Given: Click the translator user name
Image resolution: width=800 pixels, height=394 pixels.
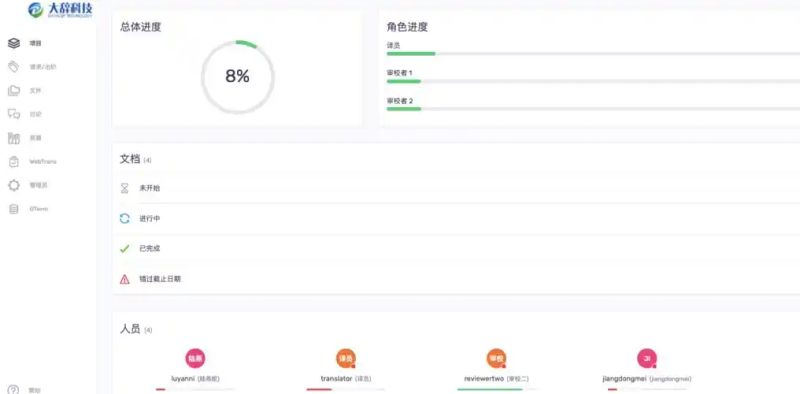Looking at the screenshot, I should pyautogui.click(x=336, y=379).
